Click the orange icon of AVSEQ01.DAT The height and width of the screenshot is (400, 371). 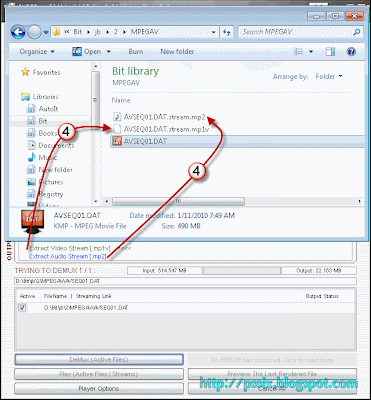point(117,141)
